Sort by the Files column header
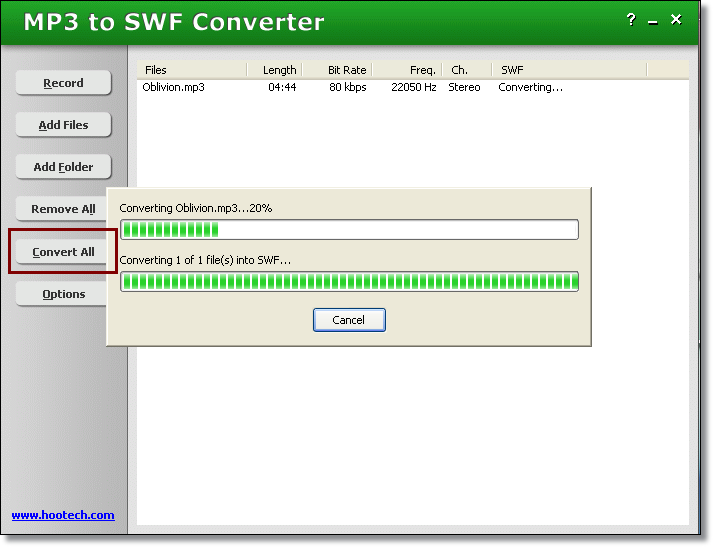 pyautogui.click(x=191, y=70)
